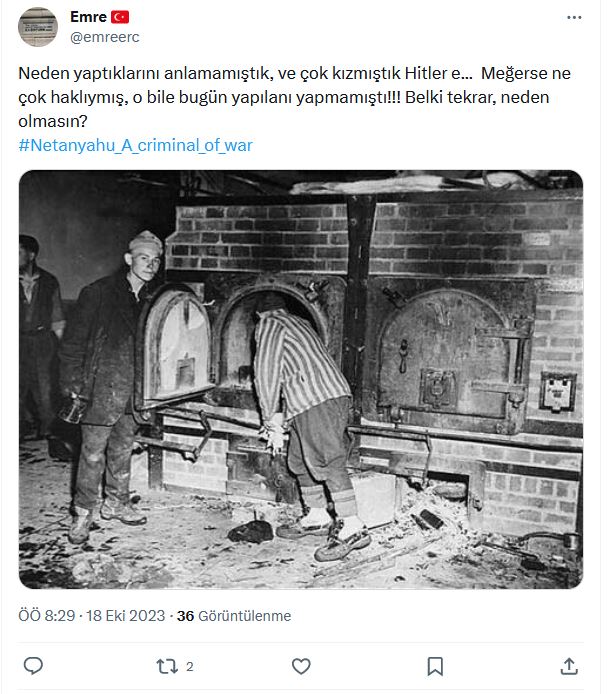The image size is (612, 694).
Task: Click the @emreerc handle
Action: click(105, 37)
